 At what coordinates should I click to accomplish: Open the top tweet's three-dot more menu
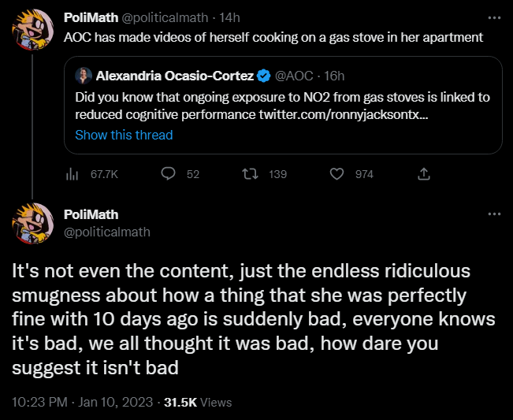pos(494,17)
